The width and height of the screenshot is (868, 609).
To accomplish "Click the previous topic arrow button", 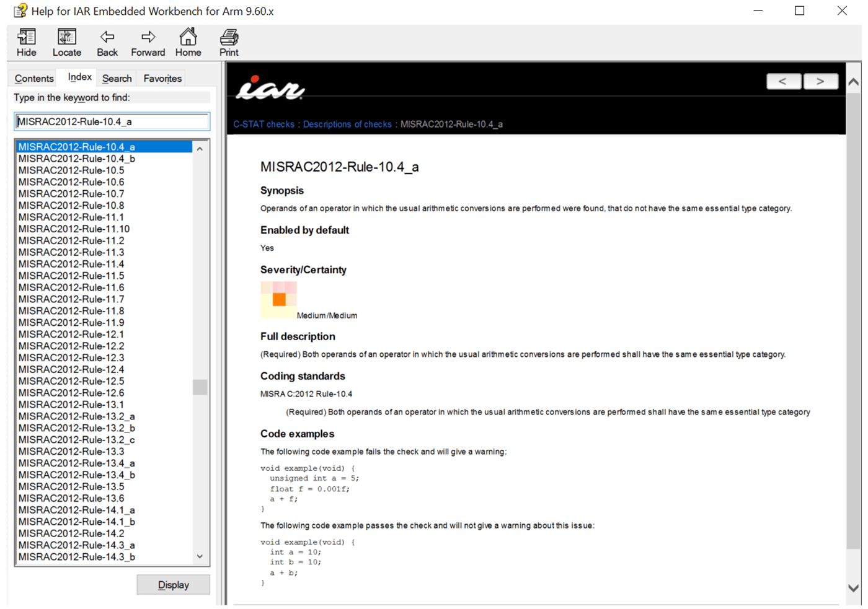I will [784, 81].
